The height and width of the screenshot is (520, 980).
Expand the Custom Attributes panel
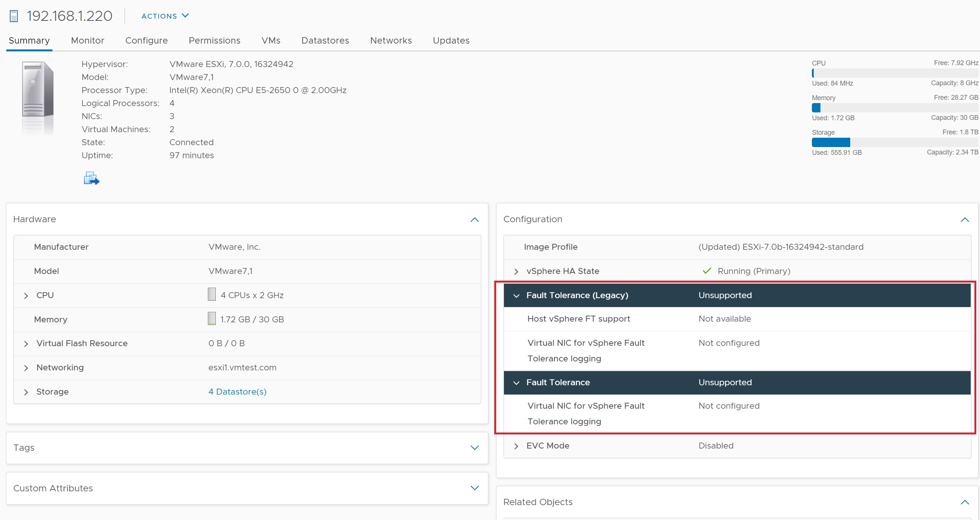coord(475,488)
